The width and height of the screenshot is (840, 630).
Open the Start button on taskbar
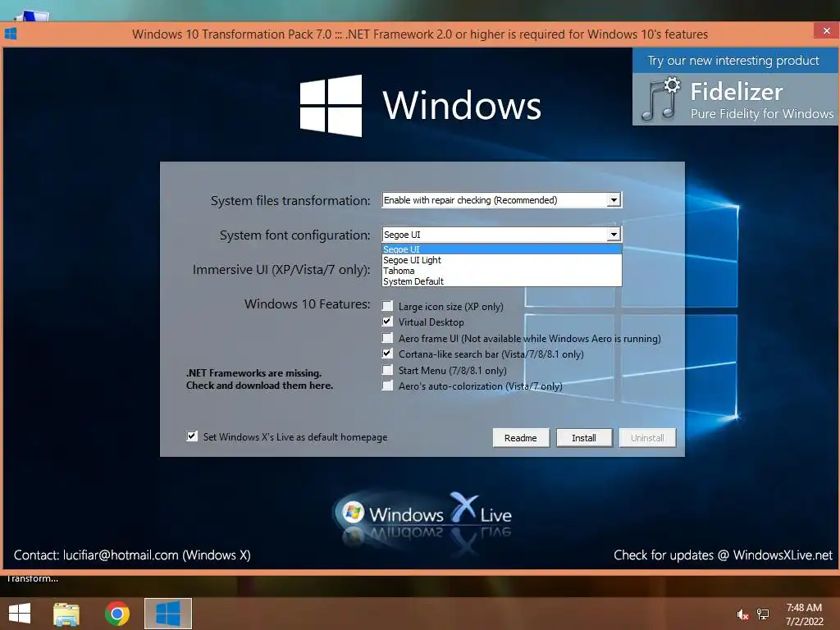click(20, 614)
